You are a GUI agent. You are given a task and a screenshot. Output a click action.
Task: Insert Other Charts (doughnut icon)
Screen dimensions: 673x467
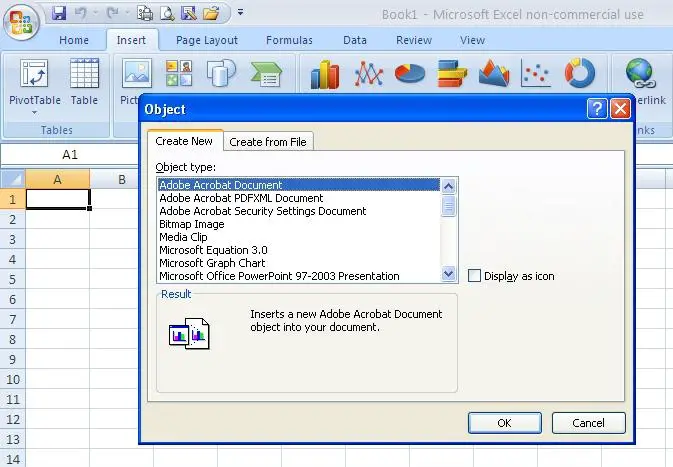579,74
